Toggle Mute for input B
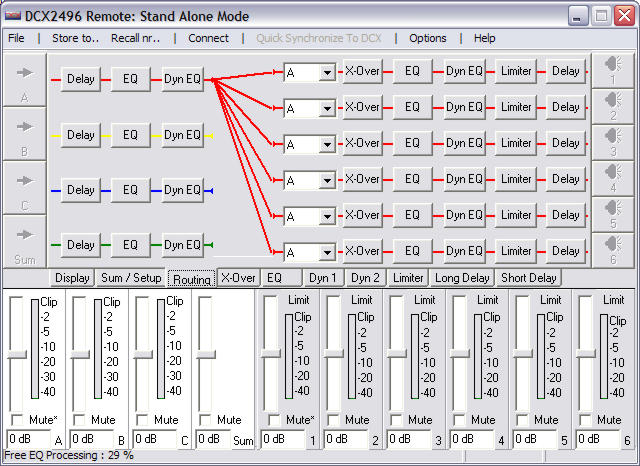This screenshot has width=640, height=466. tap(79, 419)
